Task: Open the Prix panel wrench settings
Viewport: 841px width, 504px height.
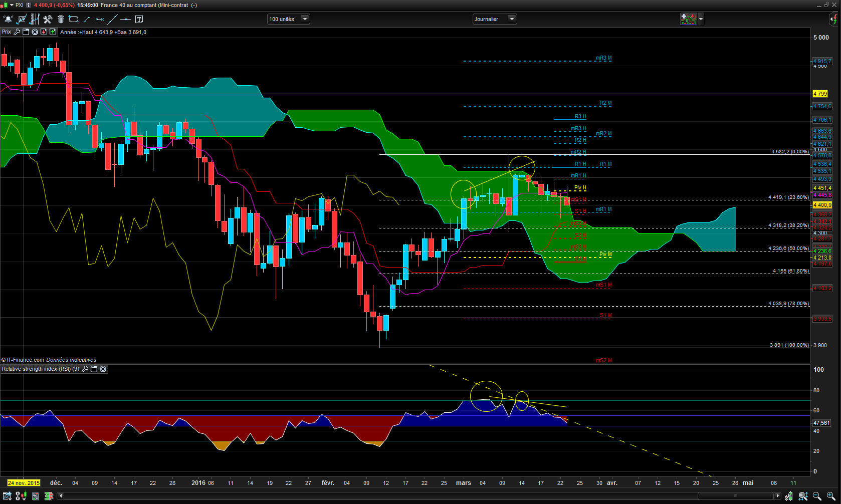Action: click(17, 32)
